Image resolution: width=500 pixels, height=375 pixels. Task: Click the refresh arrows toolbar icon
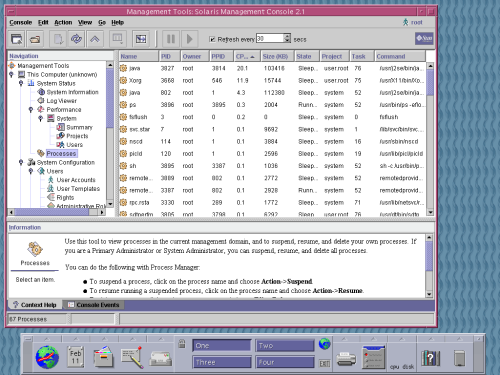76,39
